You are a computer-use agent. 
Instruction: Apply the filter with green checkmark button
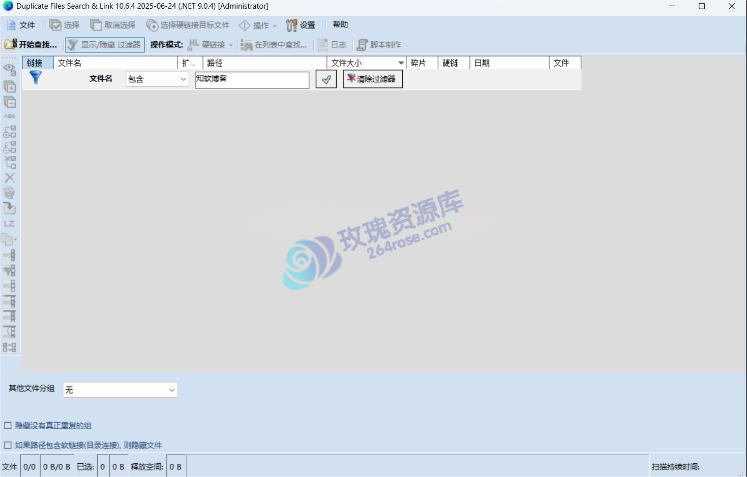[326, 79]
